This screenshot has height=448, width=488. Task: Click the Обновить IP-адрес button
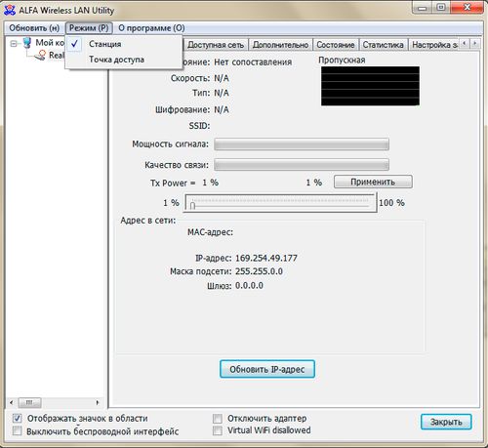pyautogui.click(x=267, y=369)
